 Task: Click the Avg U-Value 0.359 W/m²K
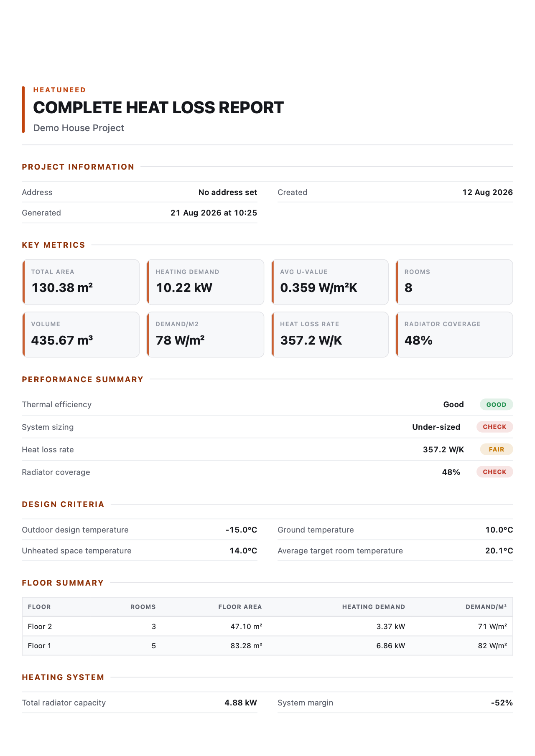coord(318,288)
